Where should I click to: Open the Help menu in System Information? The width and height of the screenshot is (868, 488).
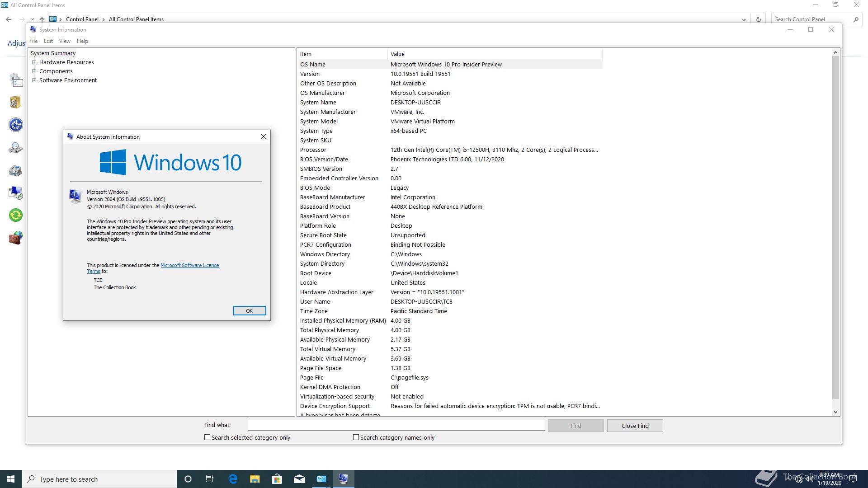pos(82,41)
